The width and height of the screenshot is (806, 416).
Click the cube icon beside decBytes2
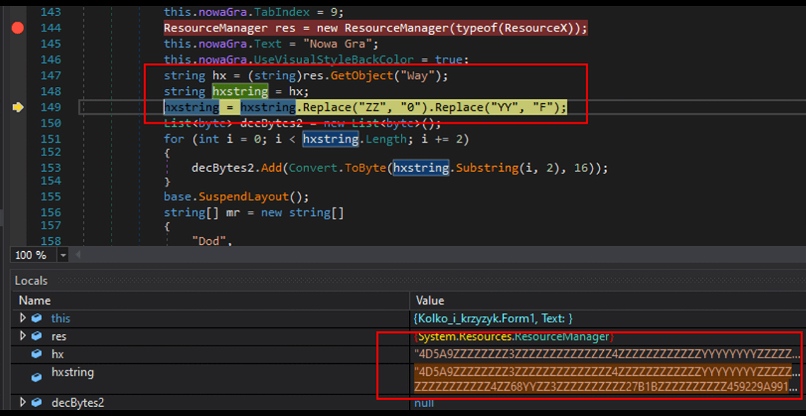(x=37, y=403)
